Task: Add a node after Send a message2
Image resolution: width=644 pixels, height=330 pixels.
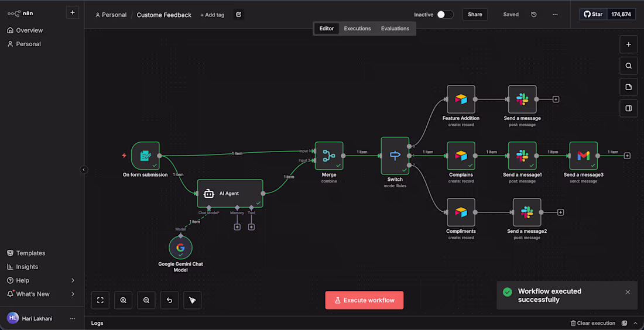Action: pos(561,212)
